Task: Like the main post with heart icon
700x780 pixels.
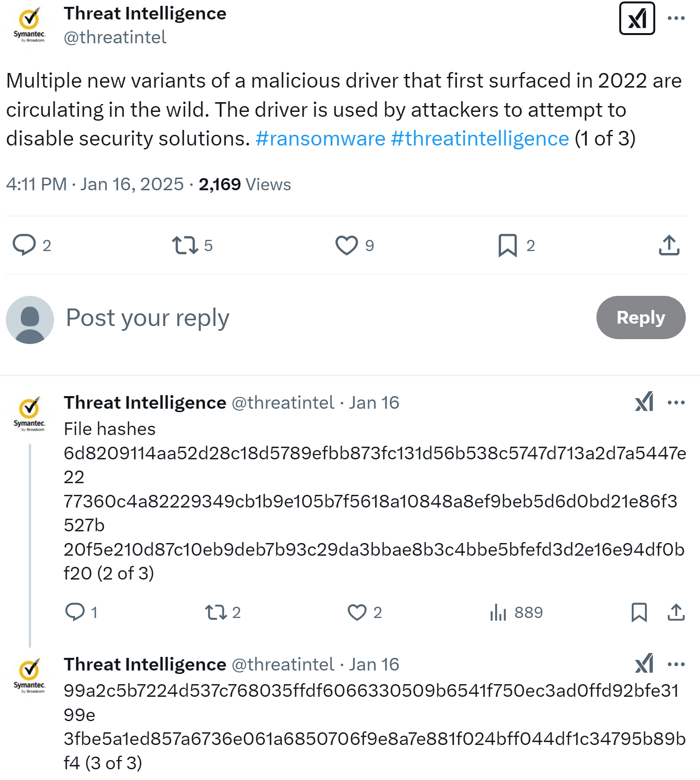Action: [346, 245]
